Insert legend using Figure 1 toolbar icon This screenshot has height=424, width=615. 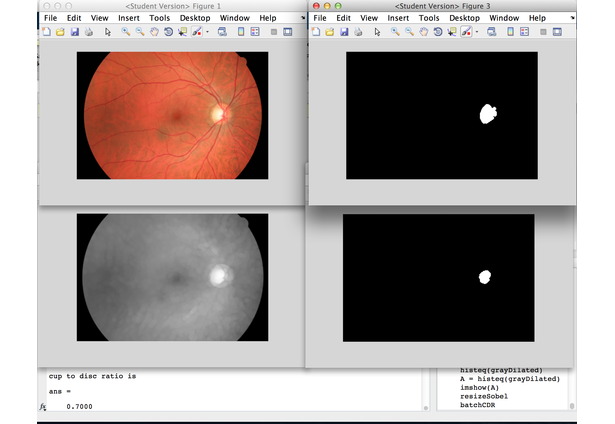tap(255, 32)
